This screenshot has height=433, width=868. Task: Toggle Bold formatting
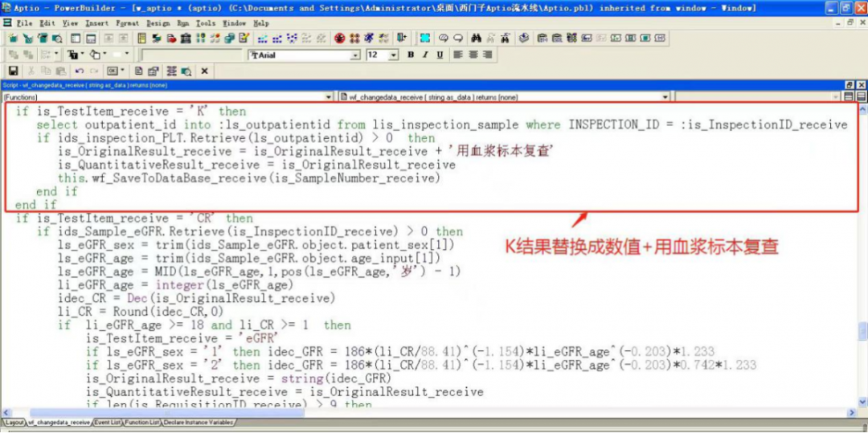click(x=411, y=55)
